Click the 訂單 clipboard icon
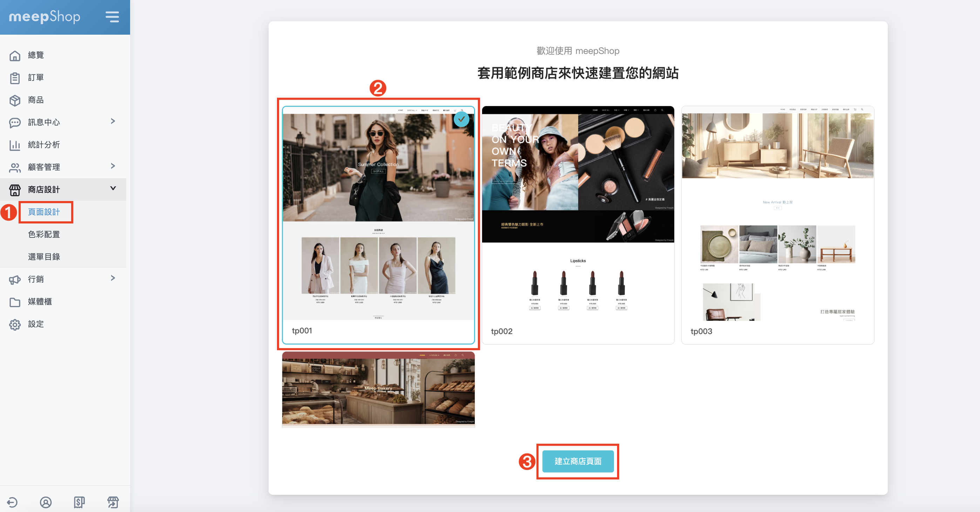Viewport: 980px width, 512px height. [x=15, y=78]
